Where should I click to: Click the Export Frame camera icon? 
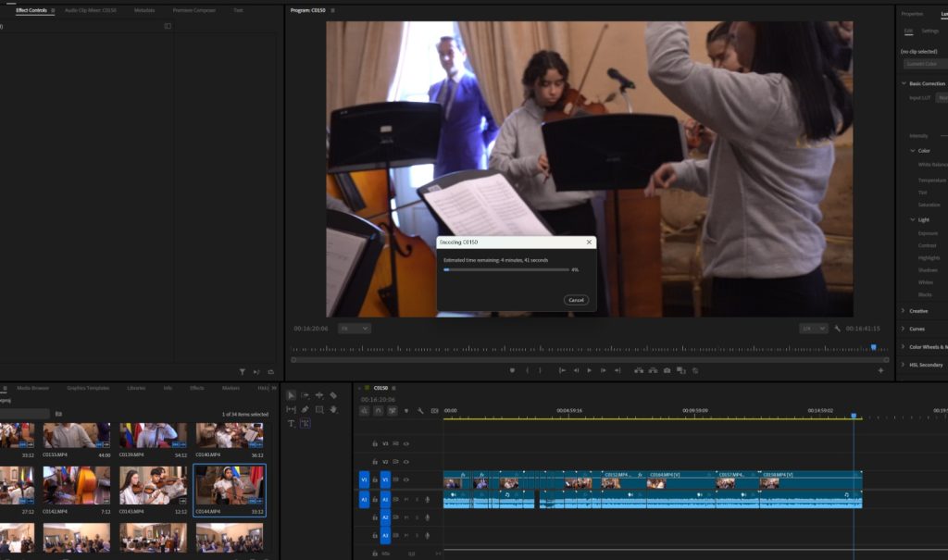[x=667, y=370]
